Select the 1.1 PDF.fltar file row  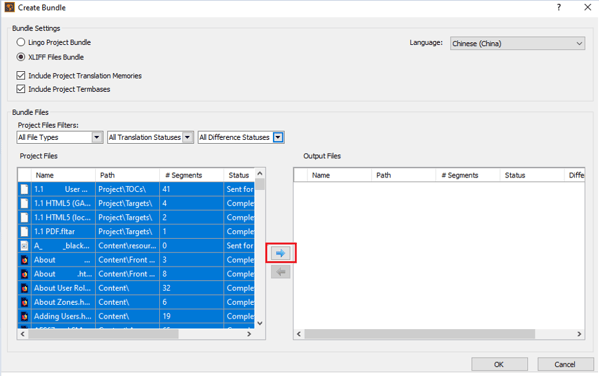point(136,231)
